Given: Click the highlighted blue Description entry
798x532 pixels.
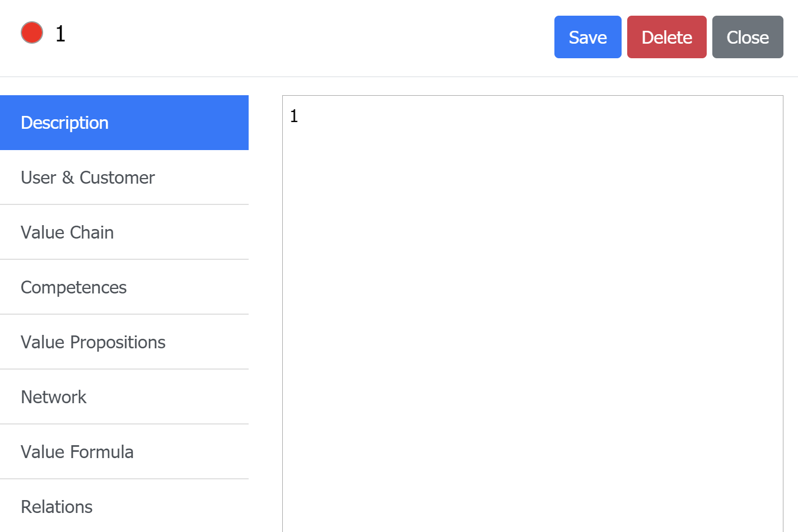Looking at the screenshot, I should pyautogui.click(x=124, y=123).
